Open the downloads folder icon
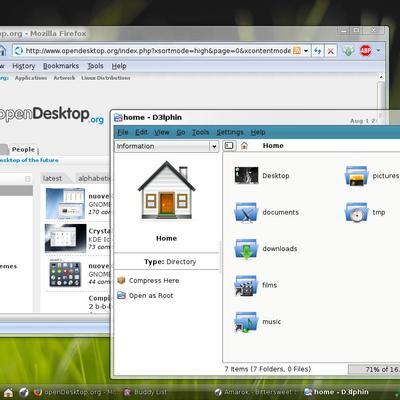 coord(246,249)
